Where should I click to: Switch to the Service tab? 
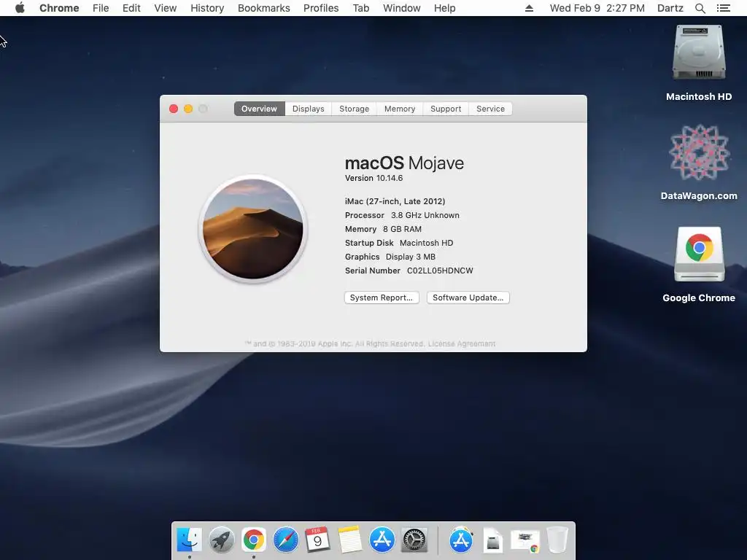click(490, 109)
